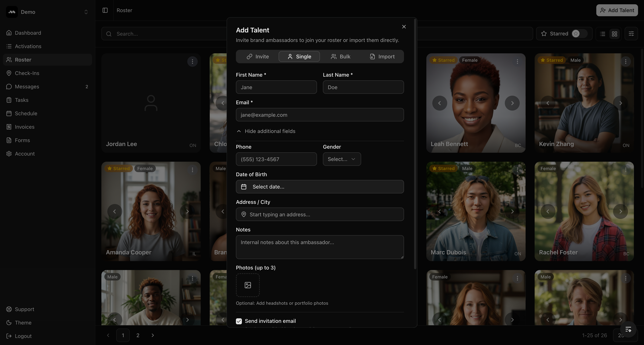
Task: Open Check-Ins from the sidebar
Action: coord(27,73)
